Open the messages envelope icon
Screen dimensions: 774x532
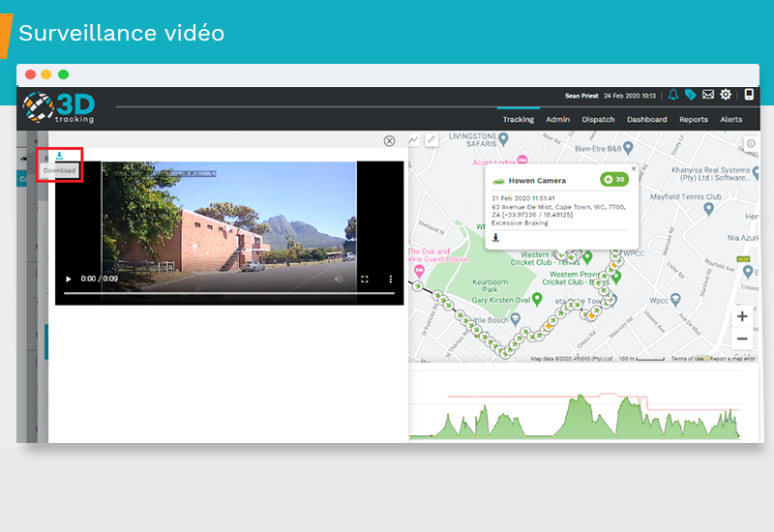pyautogui.click(x=708, y=95)
